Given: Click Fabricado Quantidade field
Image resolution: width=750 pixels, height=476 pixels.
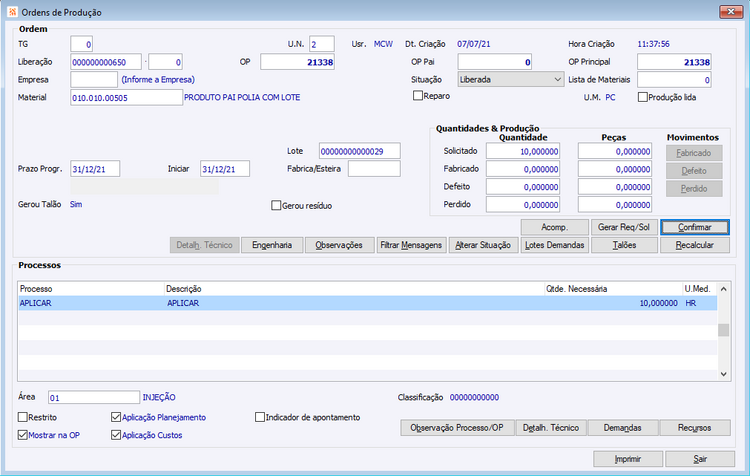Looking at the screenshot, I should [523, 169].
